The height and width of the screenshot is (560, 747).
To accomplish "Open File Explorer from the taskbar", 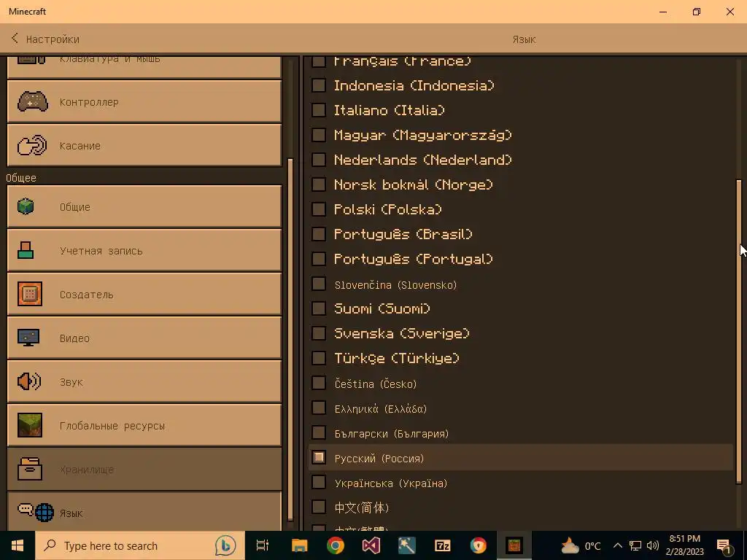I will (300, 545).
